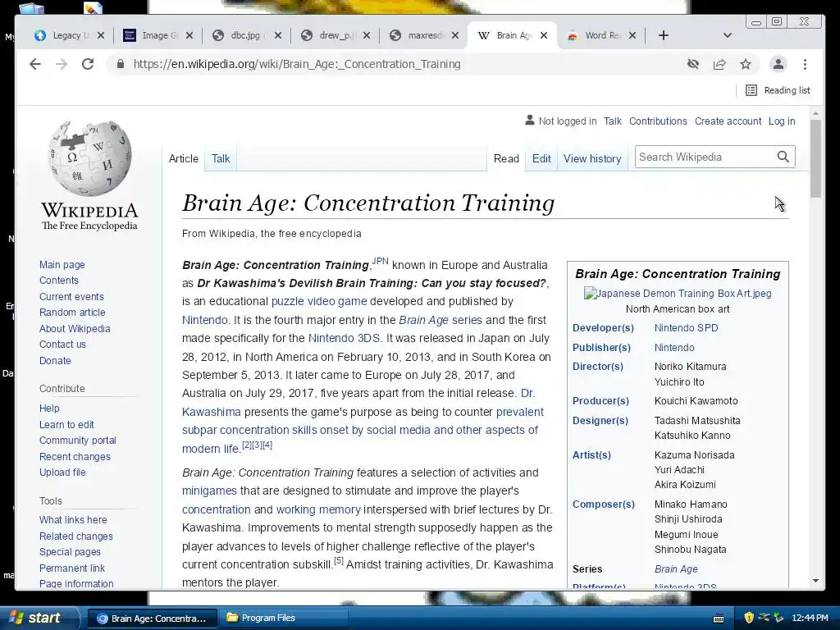Click the page scrollbar down arrow
The image size is (840, 630).
point(815,581)
